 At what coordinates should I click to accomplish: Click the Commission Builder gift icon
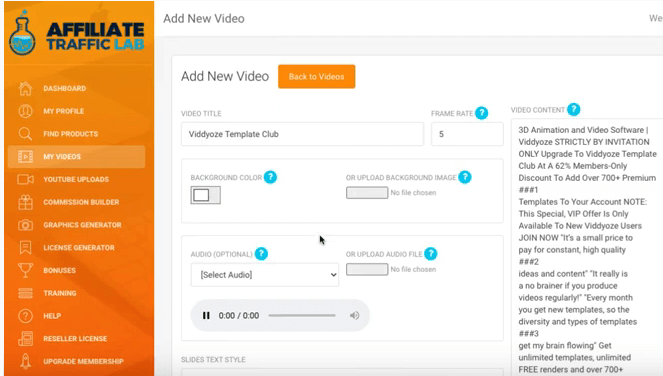coord(25,202)
